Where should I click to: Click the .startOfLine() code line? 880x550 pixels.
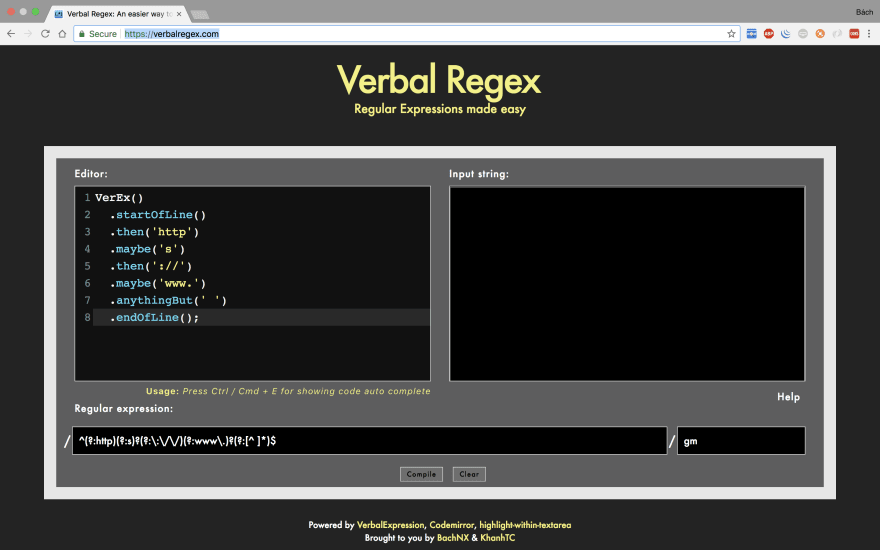tap(158, 215)
